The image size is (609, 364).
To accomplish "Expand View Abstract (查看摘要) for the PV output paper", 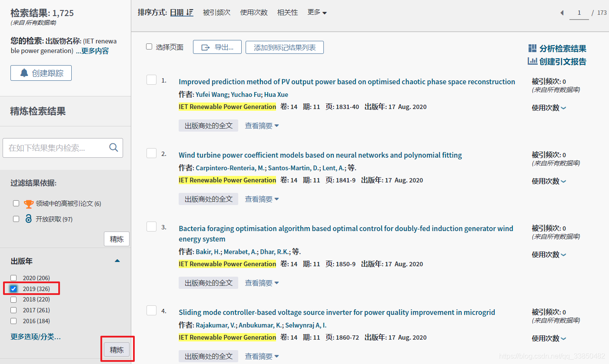I will [262, 126].
